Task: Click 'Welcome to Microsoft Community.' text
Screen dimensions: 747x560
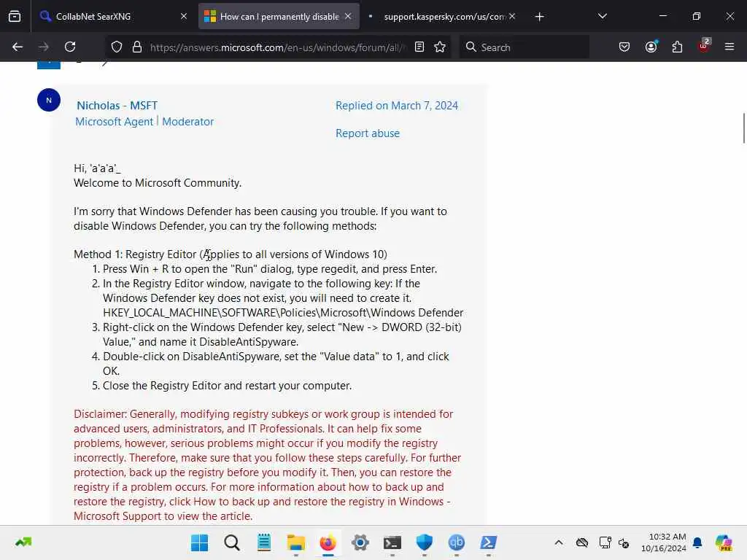Action: (x=158, y=183)
